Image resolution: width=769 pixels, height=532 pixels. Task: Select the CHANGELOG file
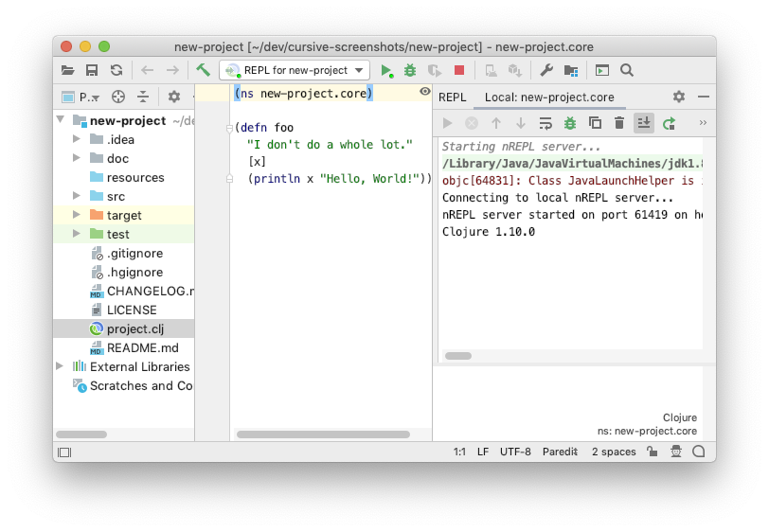(x=142, y=292)
